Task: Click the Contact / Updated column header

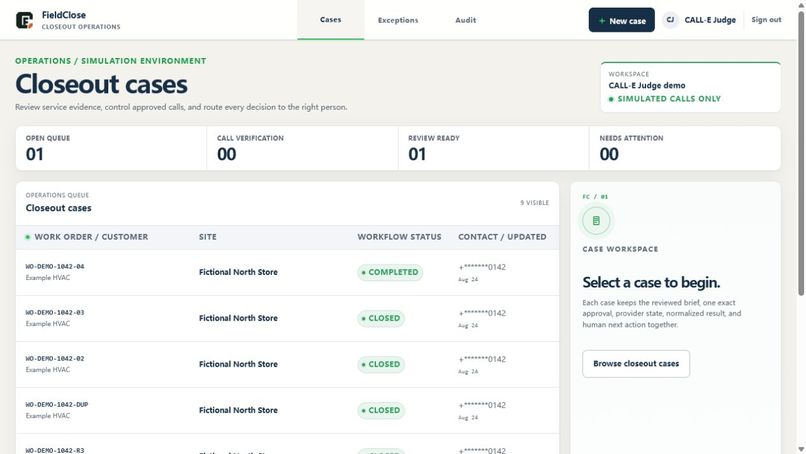Action: [502, 237]
